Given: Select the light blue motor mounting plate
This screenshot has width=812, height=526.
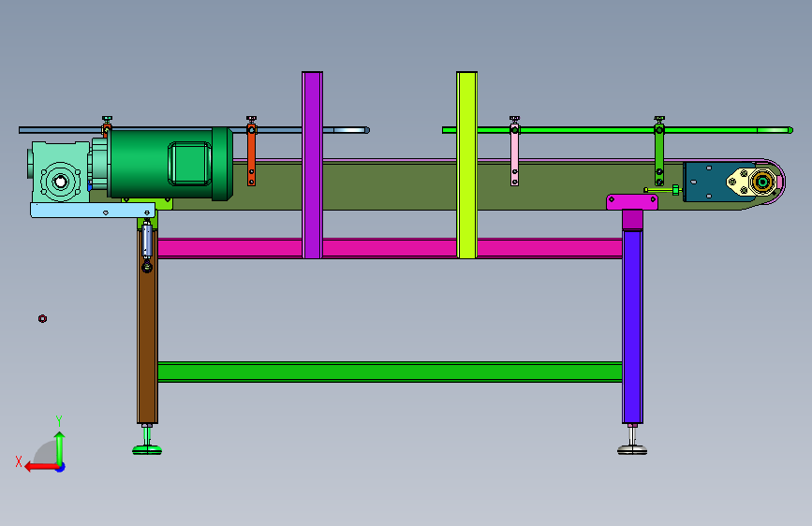Looking at the screenshot, I should pos(93,211).
